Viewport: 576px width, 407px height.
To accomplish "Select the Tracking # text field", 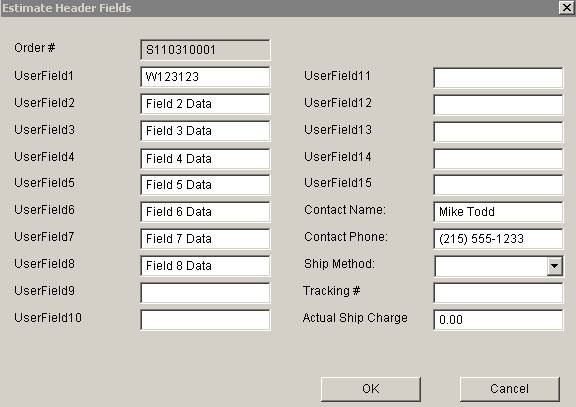I will (x=498, y=293).
